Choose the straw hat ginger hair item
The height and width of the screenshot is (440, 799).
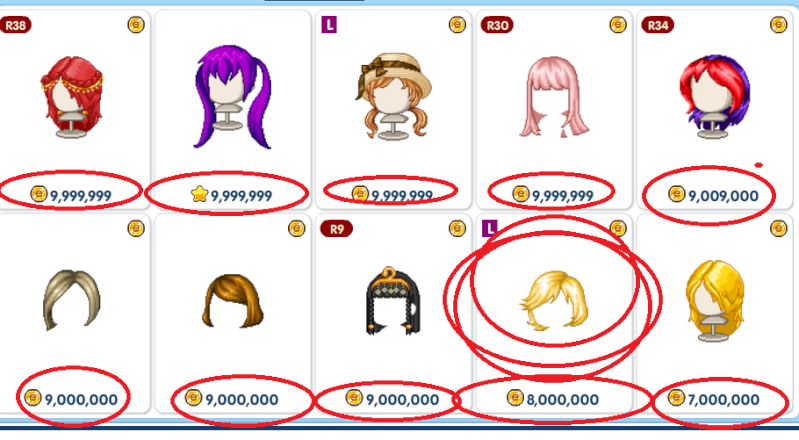point(393,96)
